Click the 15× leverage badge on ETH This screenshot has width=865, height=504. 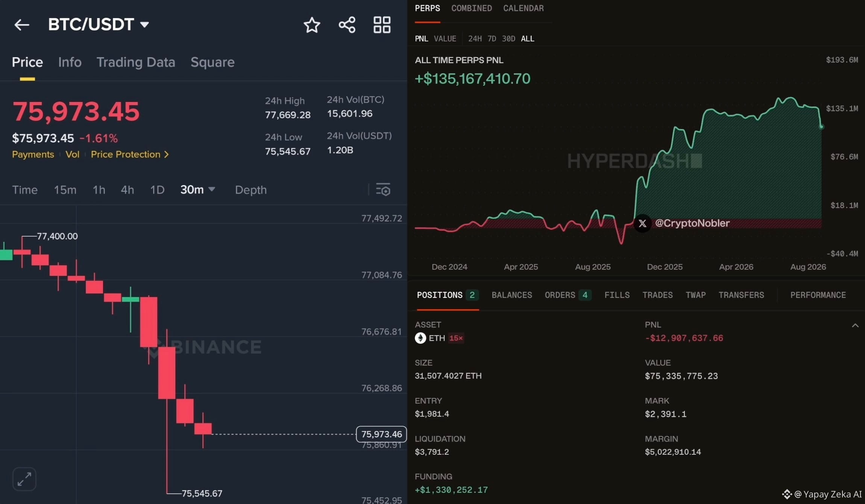[456, 338]
